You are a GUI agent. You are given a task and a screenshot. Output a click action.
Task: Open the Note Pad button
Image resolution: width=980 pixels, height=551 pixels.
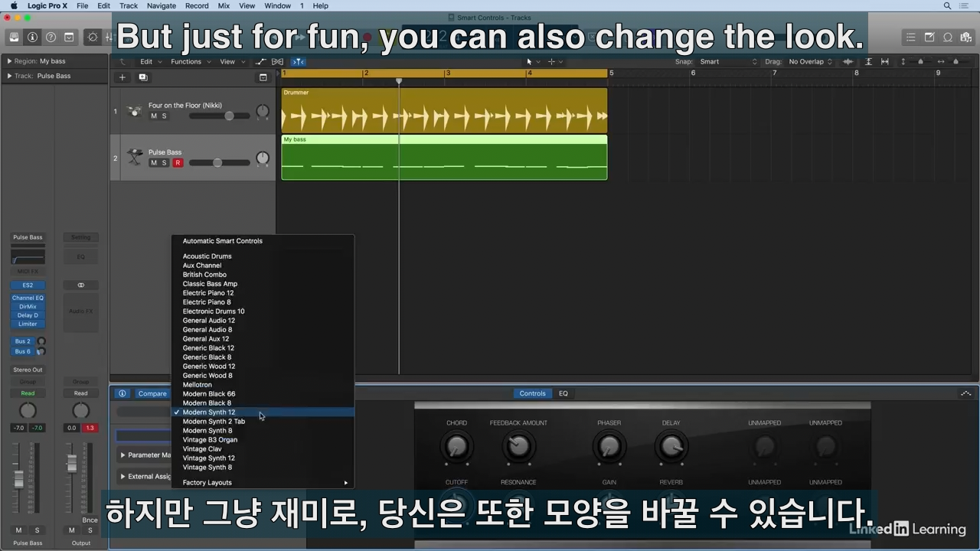tap(929, 37)
